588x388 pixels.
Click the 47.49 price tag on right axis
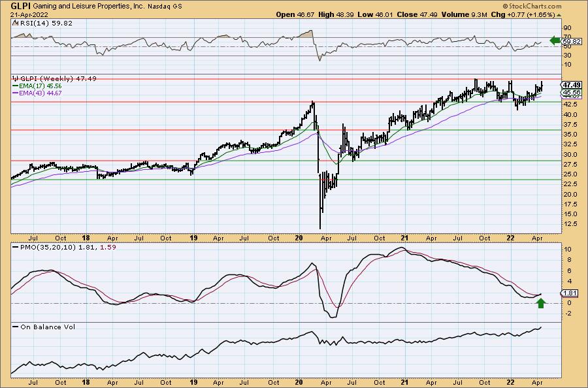click(572, 85)
